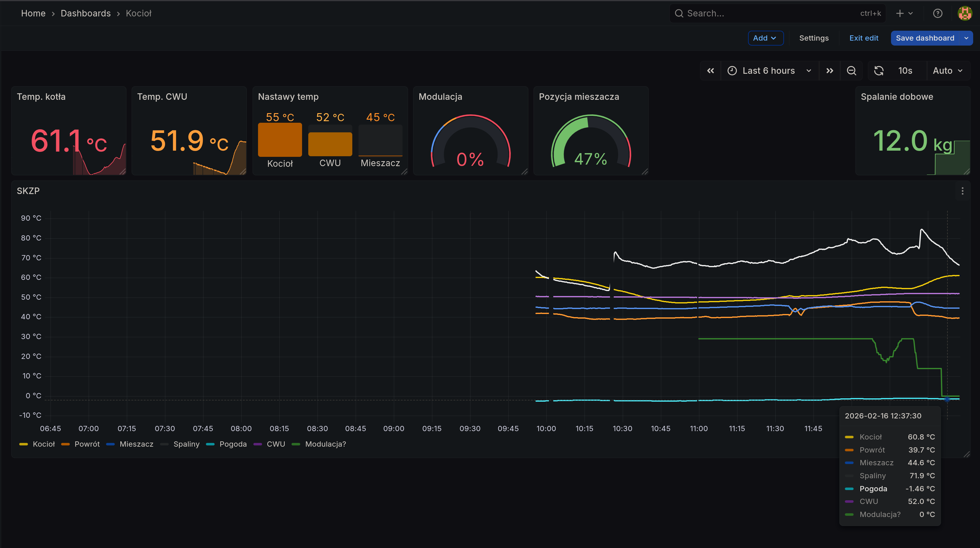The image size is (980, 548).
Task: Toggle Kocioł series in chart legend
Action: (43, 444)
